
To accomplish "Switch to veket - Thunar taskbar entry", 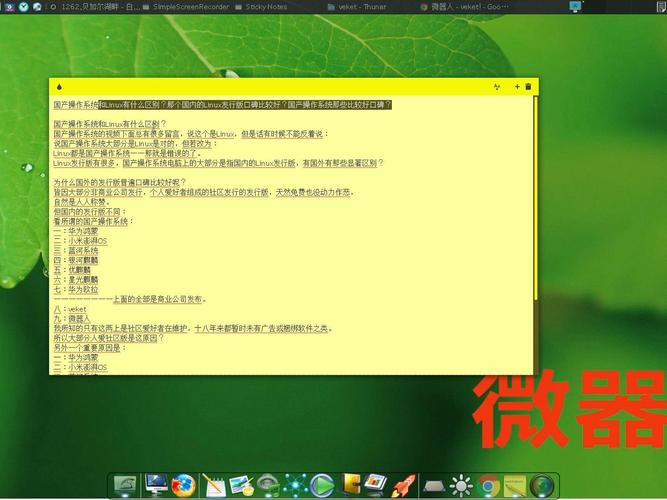I will tap(357, 7).
